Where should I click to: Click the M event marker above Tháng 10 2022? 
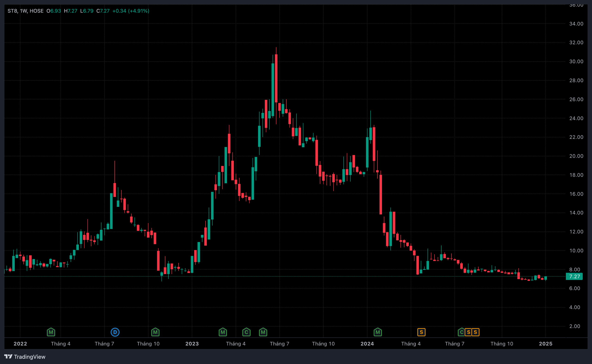click(x=155, y=332)
